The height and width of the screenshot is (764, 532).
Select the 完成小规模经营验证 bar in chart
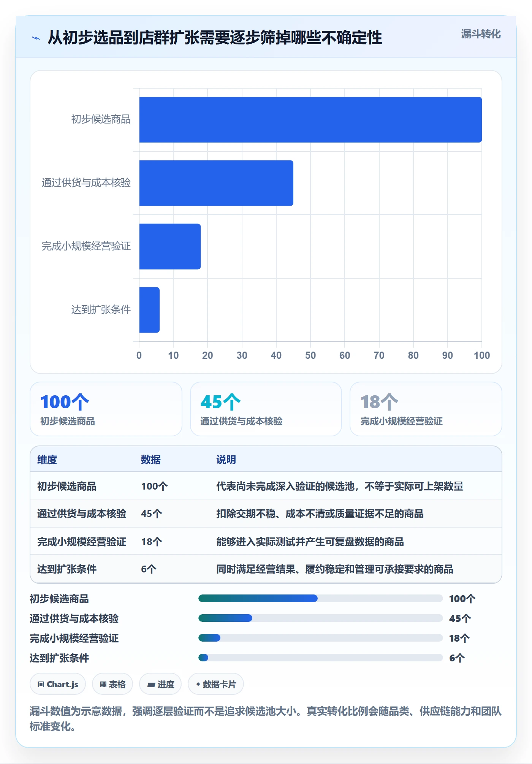point(170,246)
